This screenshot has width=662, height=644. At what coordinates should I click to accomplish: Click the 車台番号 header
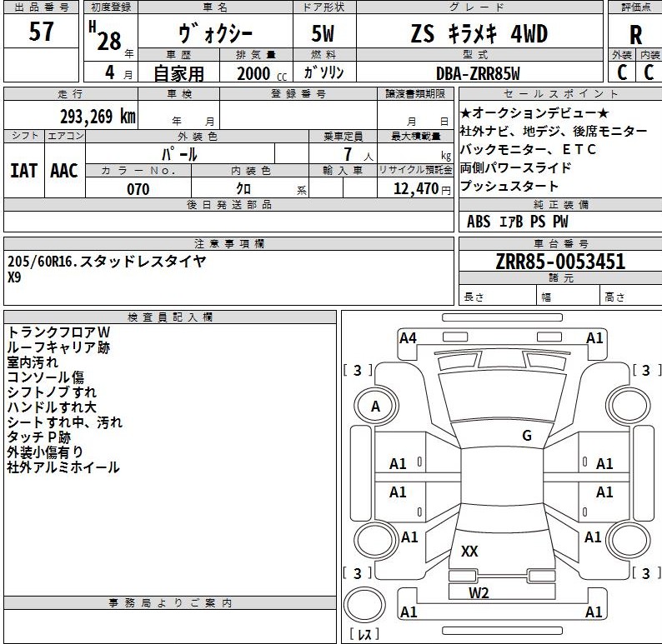click(x=560, y=244)
